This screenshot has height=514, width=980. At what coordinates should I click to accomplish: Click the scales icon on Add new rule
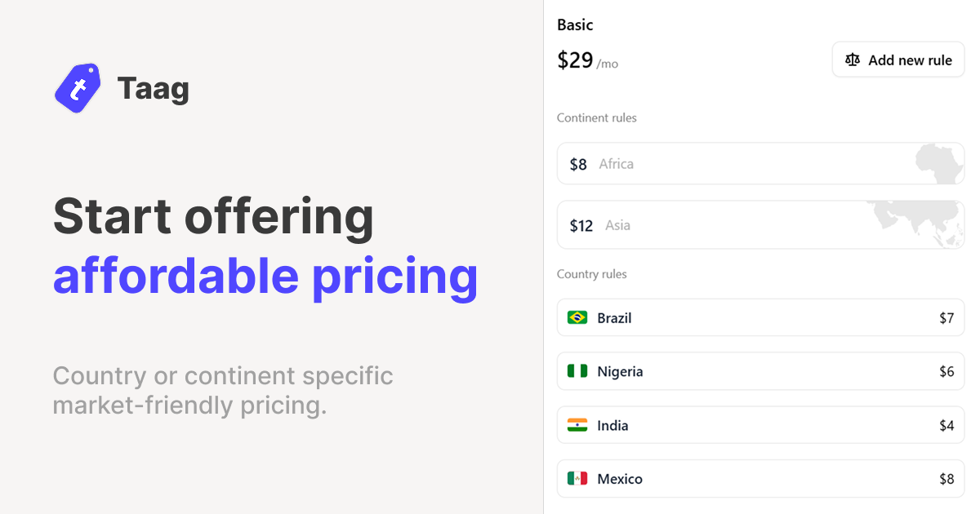[x=853, y=60]
